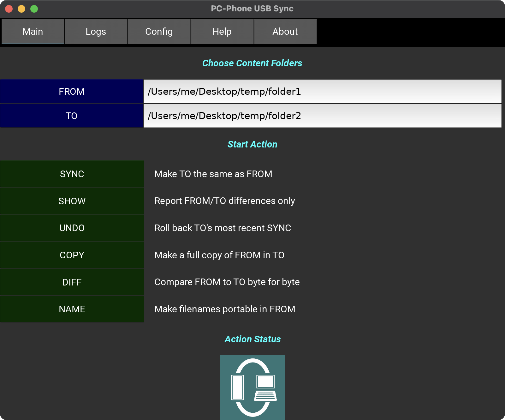Click the red close window button
Viewport: 505px width, 420px height.
pos(9,9)
